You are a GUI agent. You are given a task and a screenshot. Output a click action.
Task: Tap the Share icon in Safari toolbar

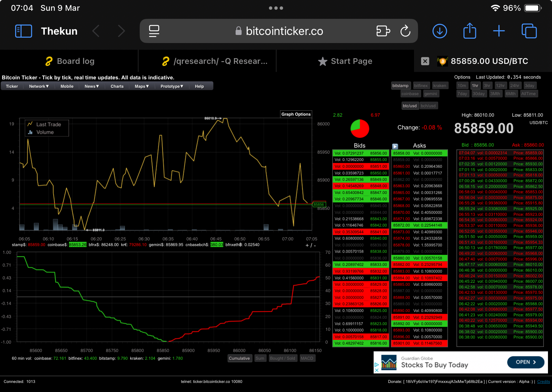click(x=470, y=31)
